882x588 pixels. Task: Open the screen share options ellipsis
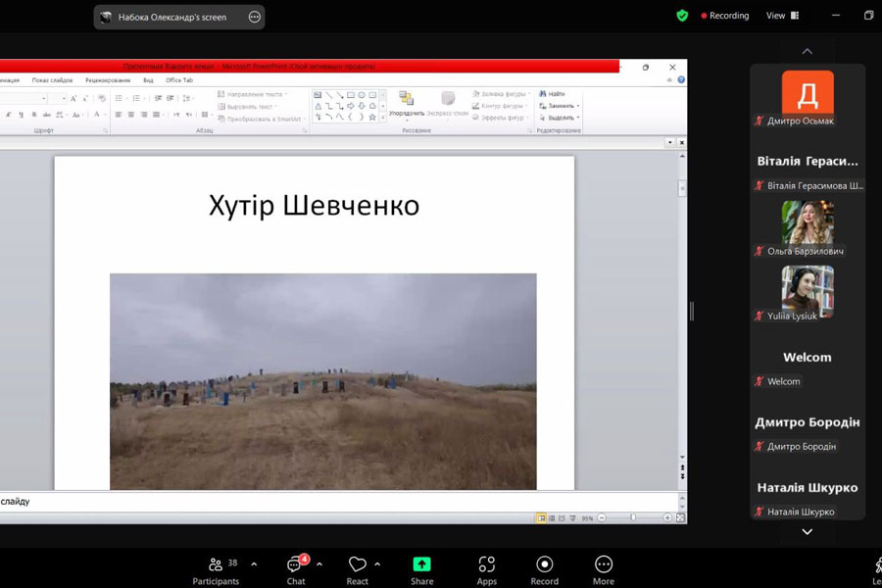pos(255,17)
